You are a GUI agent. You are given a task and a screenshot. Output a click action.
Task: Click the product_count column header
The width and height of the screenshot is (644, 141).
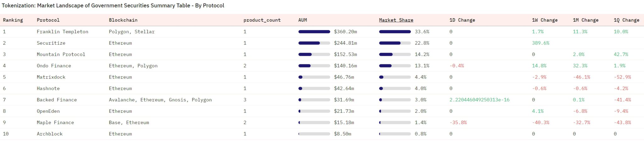262,20
